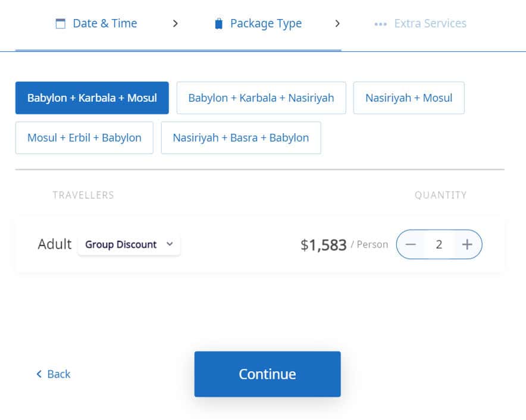Click the luggage icon beside Package Type
The image size is (526, 420).
tap(218, 23)
